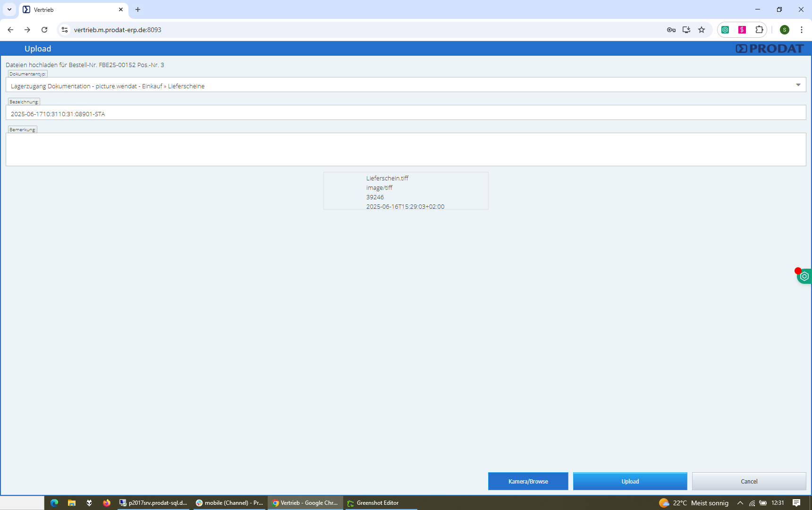Open a new browser tab
Viewport: 812px width, 510px height.
click(x=138, y=9)
